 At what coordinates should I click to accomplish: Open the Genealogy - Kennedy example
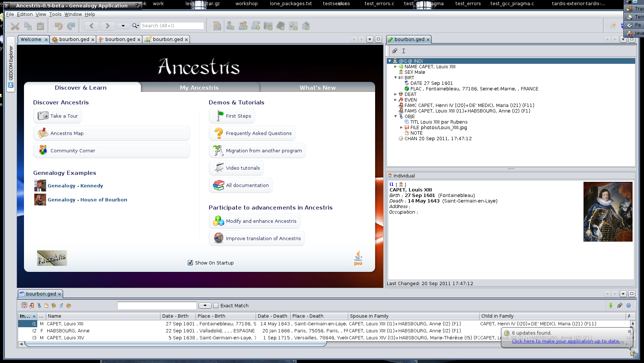tap(75, 186)
